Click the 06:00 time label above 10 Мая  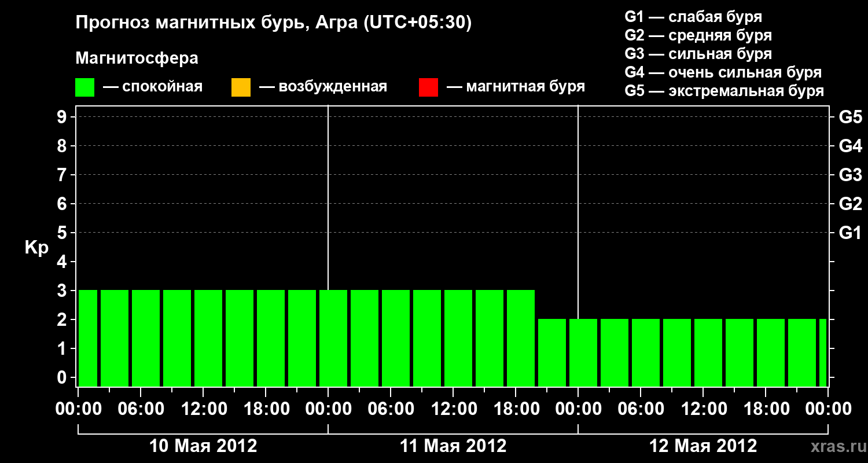[141, 409]
